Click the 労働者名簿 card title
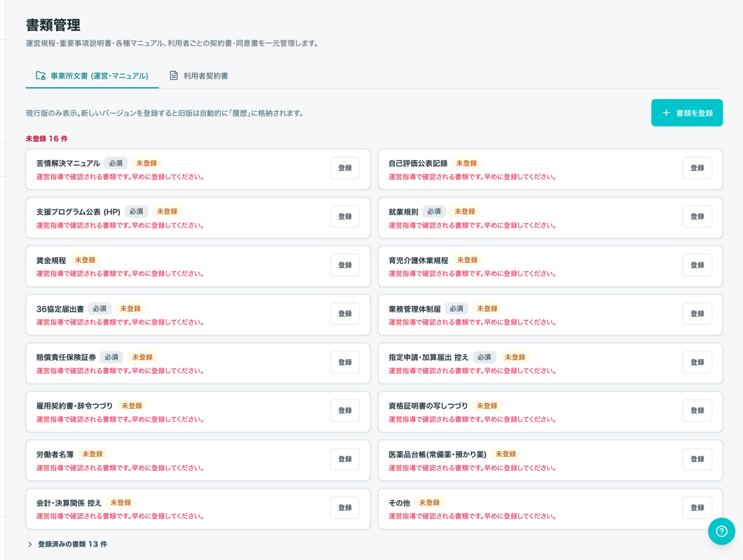 (55, 454)
